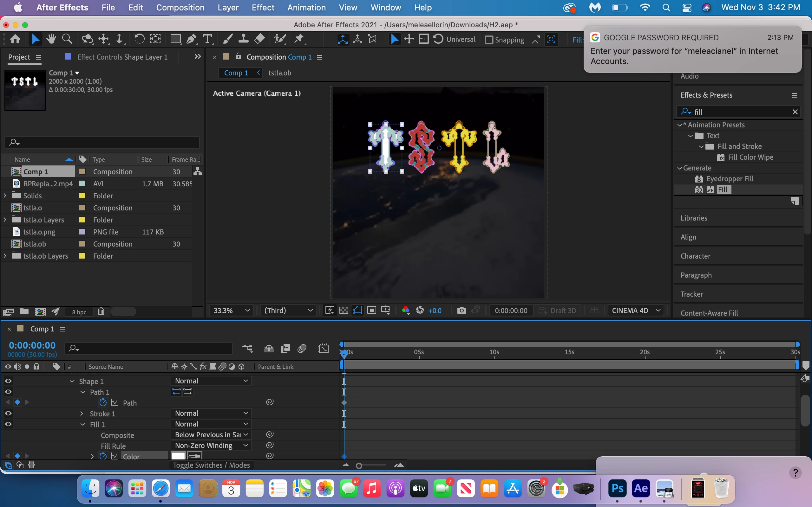This screenshot has width=812, height=507.
Task: Open the 33.3% magnification dropdown
Action: 231,310
